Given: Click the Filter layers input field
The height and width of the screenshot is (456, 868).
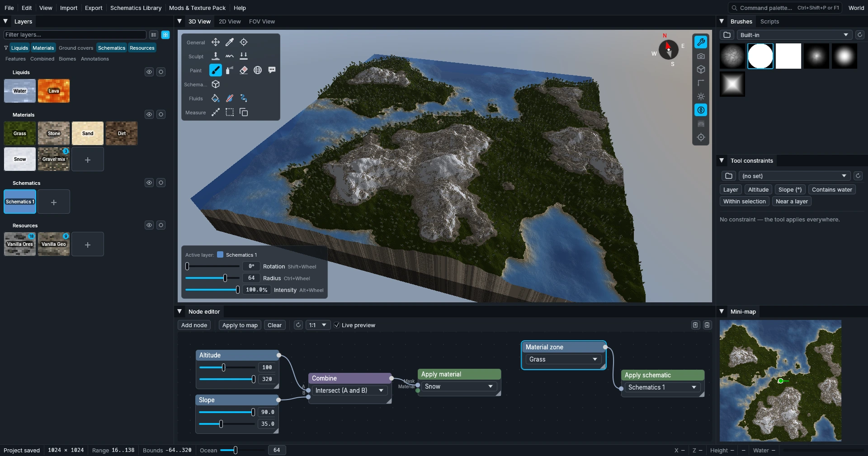Looking at the screenshot, I should click(x=75, y=35).
